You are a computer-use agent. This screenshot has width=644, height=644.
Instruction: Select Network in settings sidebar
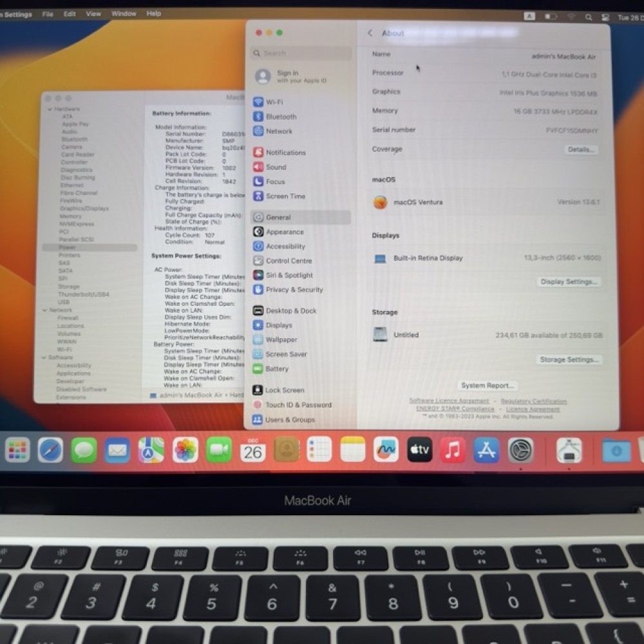click(272, 131)
